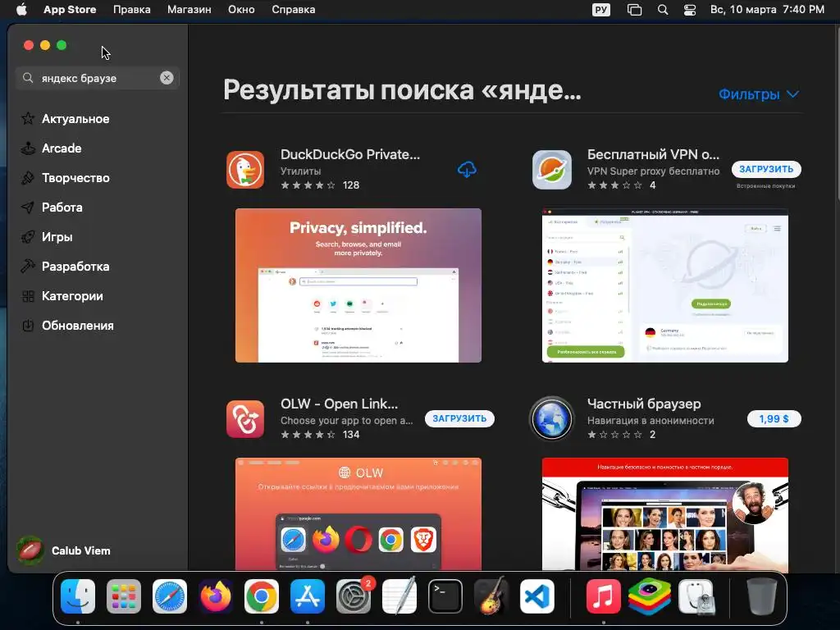
Task: View the Частный браузер screenshot thumbnail
Action: (x=664, y=514)
